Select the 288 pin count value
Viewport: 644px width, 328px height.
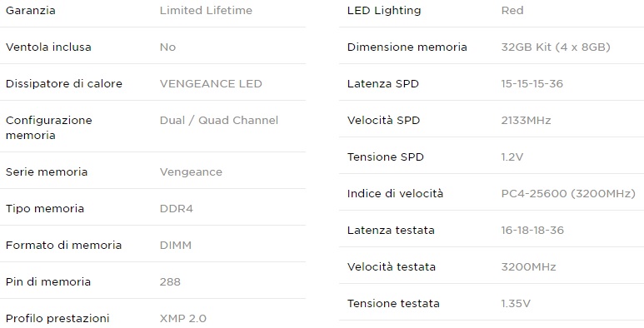point(170,281)
